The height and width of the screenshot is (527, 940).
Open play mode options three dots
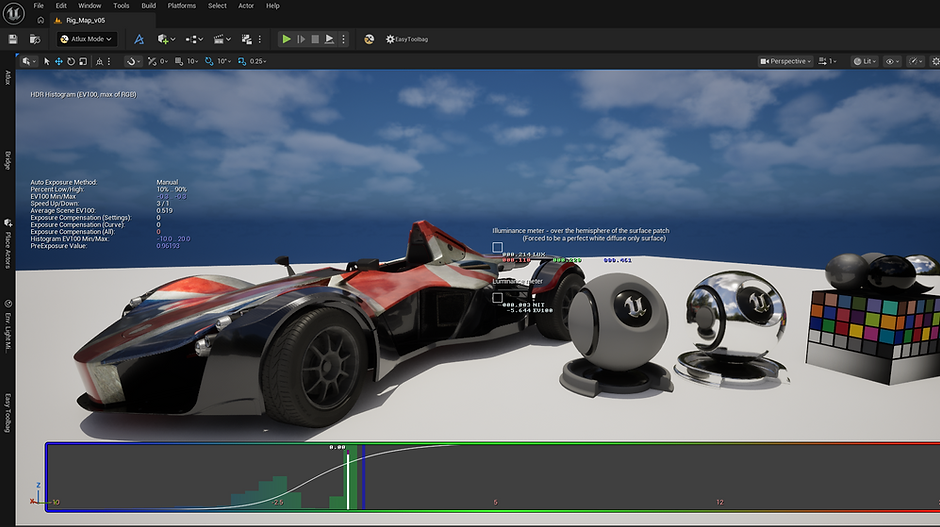(x=343, y=39)
